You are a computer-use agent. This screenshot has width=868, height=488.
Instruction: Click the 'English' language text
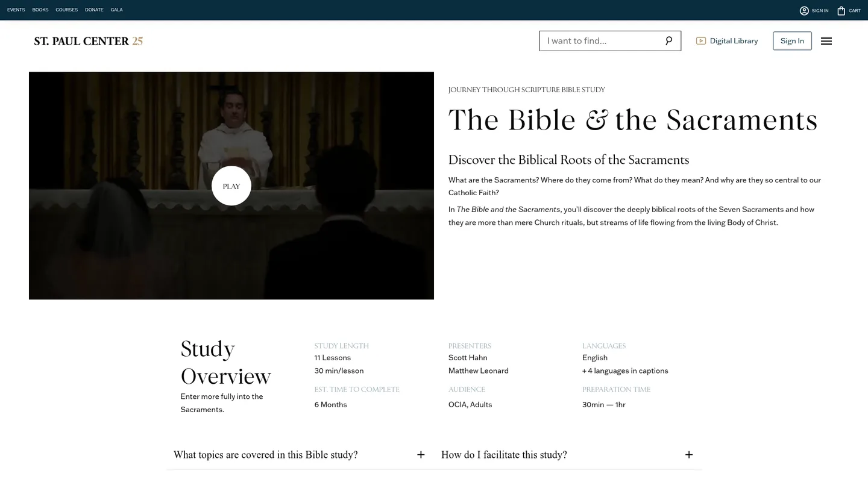[x=595, y=358]
